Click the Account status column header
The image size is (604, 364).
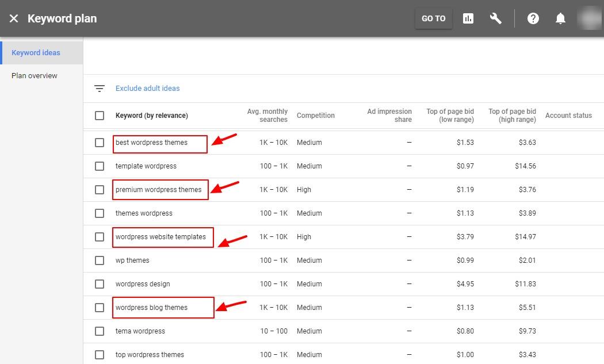[568, 116]
